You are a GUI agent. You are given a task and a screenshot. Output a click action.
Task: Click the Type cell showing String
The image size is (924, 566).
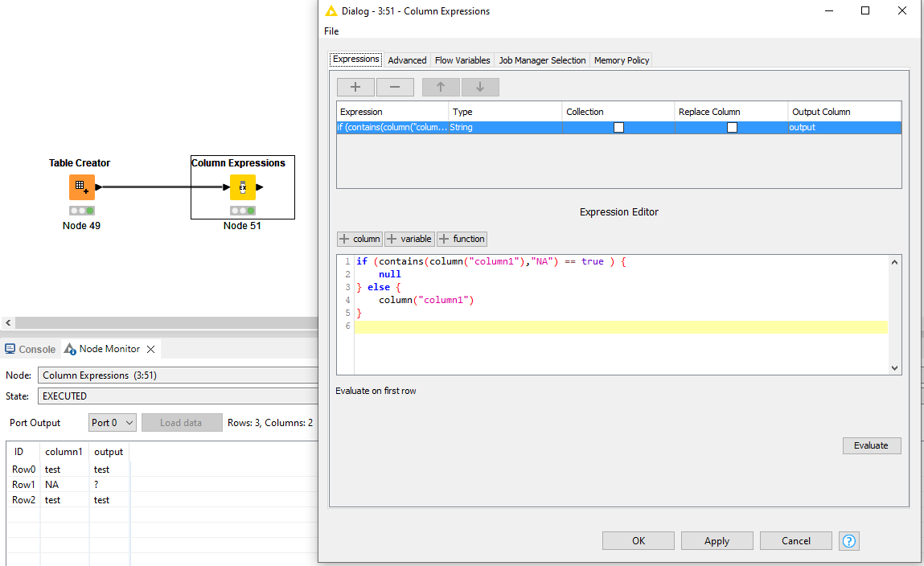tap(505, 127)
